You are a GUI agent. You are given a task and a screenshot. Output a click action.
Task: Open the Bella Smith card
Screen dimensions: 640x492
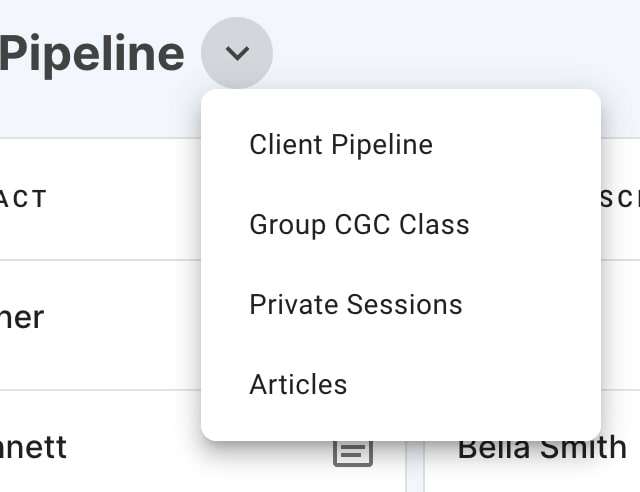pos(542,448)
